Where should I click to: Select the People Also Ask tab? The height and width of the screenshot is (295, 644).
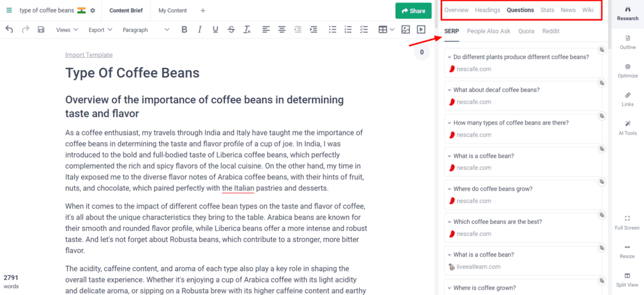tap(488, 31)
